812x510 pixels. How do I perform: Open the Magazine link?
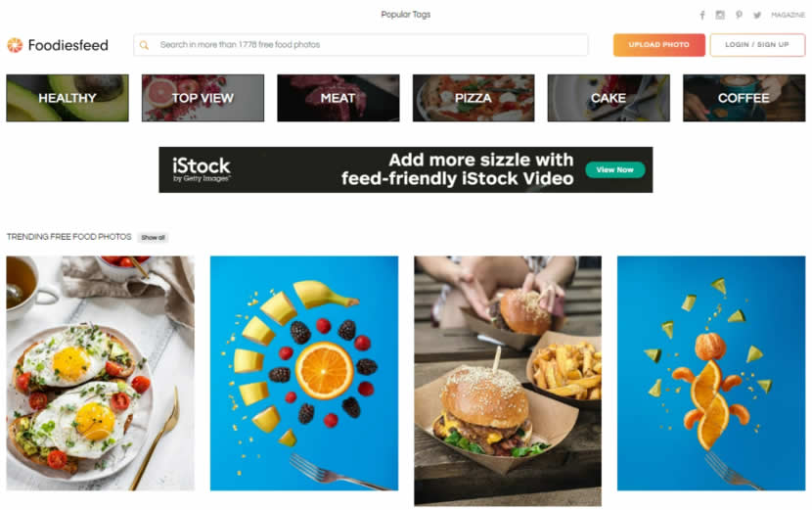[788, 15]
